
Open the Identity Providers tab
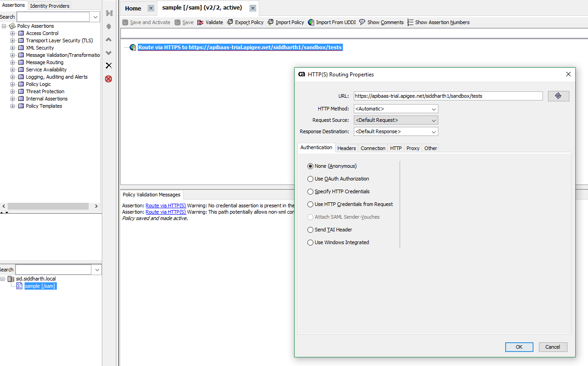pos(50,6)
